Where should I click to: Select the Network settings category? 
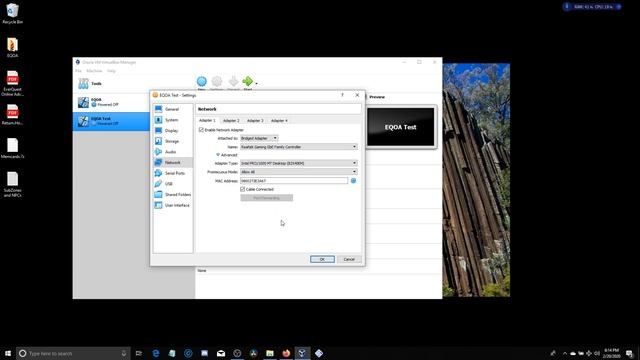(172, 162)
